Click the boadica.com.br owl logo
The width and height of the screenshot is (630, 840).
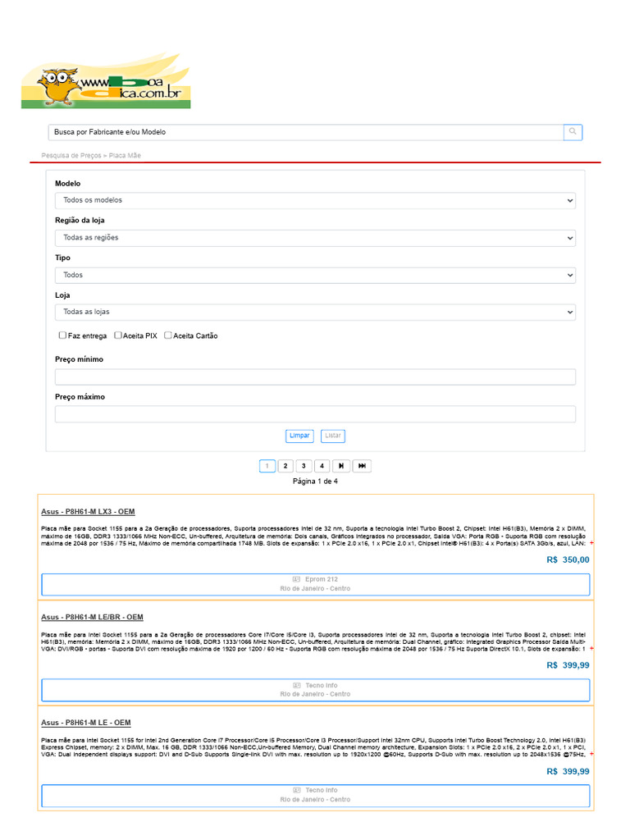(x=106, y=81)
